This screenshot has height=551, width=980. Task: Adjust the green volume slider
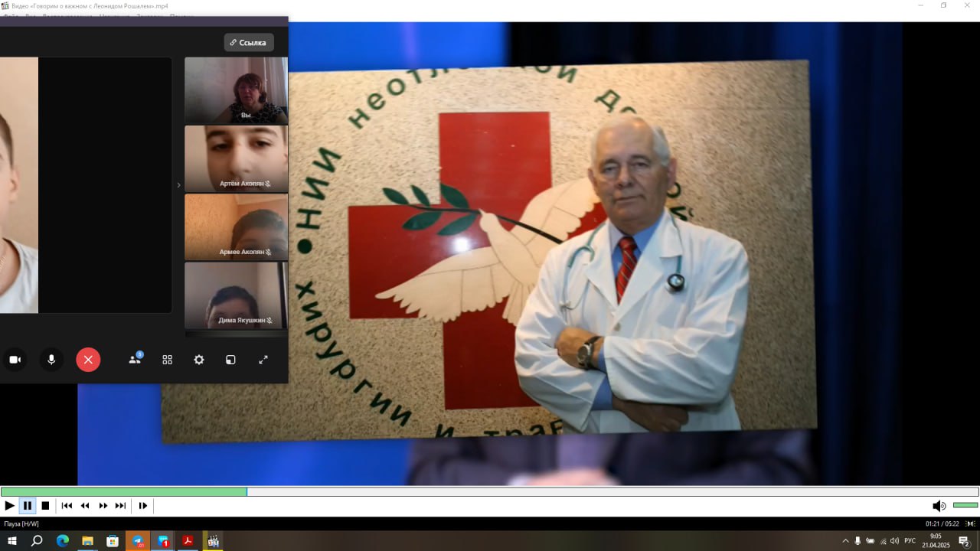[965, 505]
